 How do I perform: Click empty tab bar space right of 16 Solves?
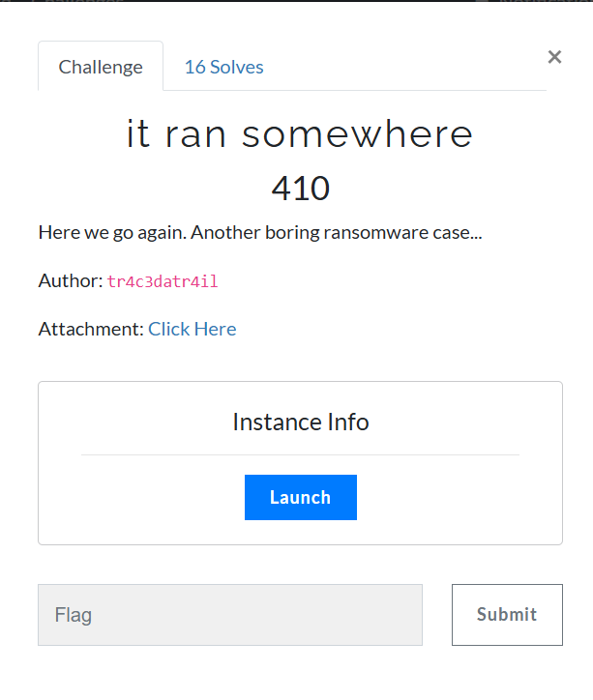click(x=401, y=67)
